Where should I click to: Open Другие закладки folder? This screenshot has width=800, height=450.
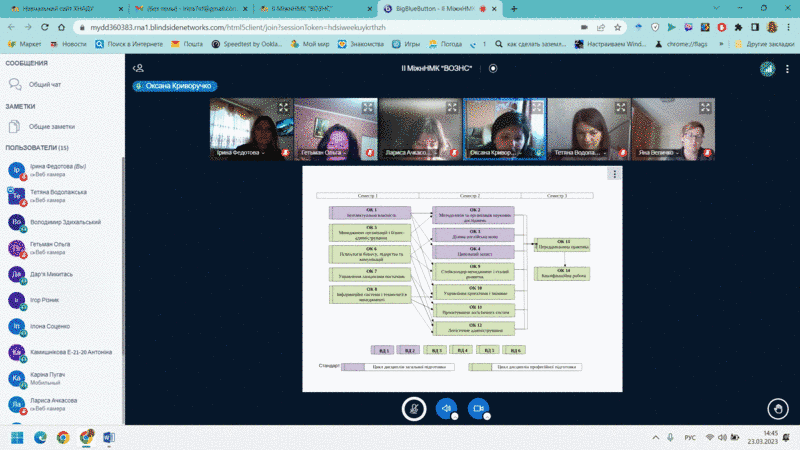coord(764,44)
